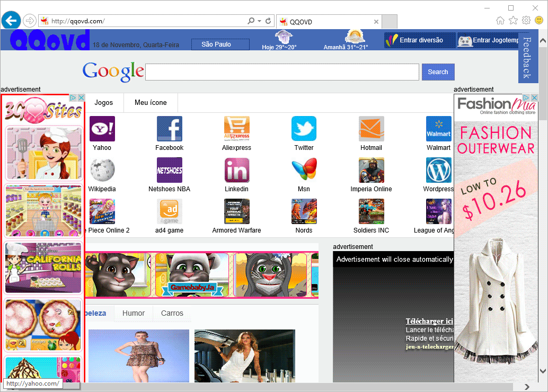Select the Humor category tab
Screen dimensions: 548x392
click(134, 313)
